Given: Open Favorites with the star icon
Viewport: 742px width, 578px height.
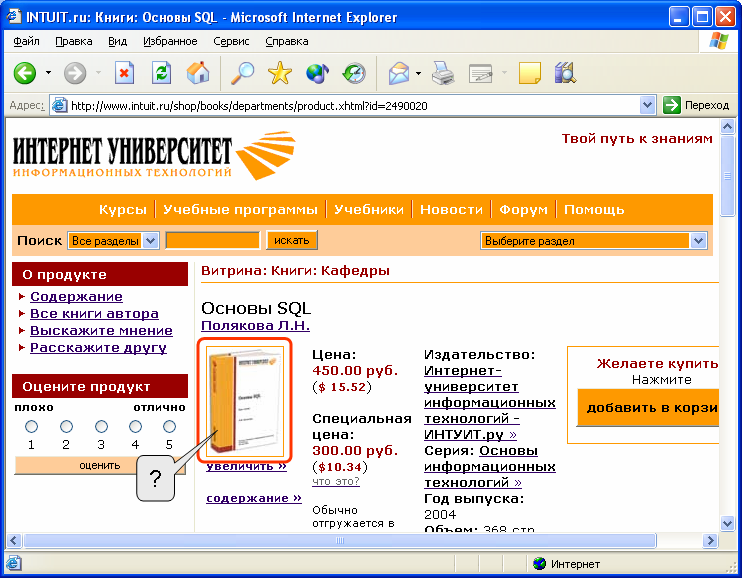Looking at the screenshot, I should coord(280,73).
